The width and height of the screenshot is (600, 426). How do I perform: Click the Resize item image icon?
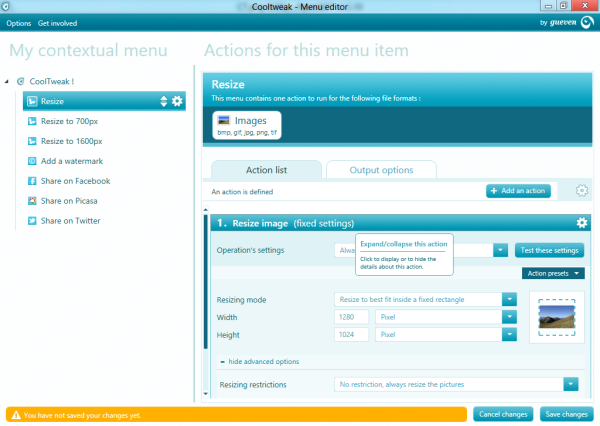(32, 101)
